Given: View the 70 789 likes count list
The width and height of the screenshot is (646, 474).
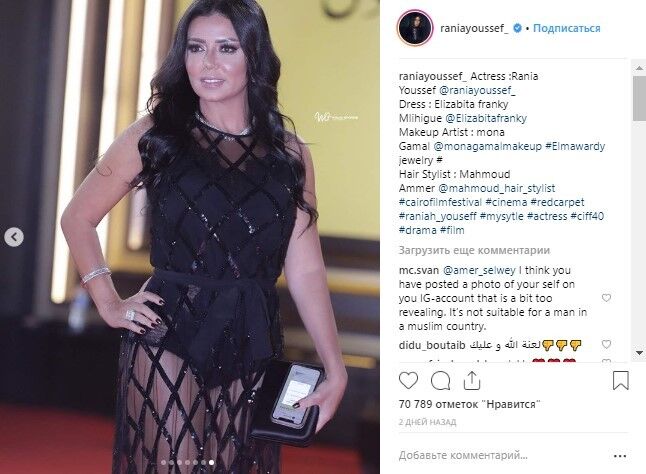Looking at the screenshot, I should click(469, 404).
